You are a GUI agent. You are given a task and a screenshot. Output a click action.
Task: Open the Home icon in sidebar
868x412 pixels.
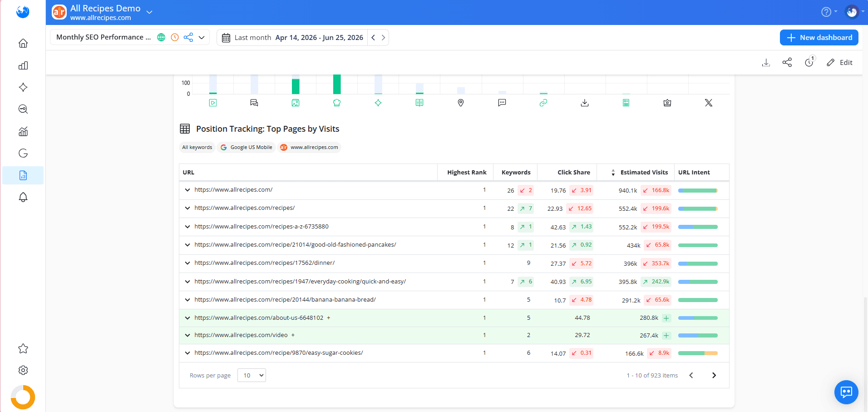click(x=23, y=43)
